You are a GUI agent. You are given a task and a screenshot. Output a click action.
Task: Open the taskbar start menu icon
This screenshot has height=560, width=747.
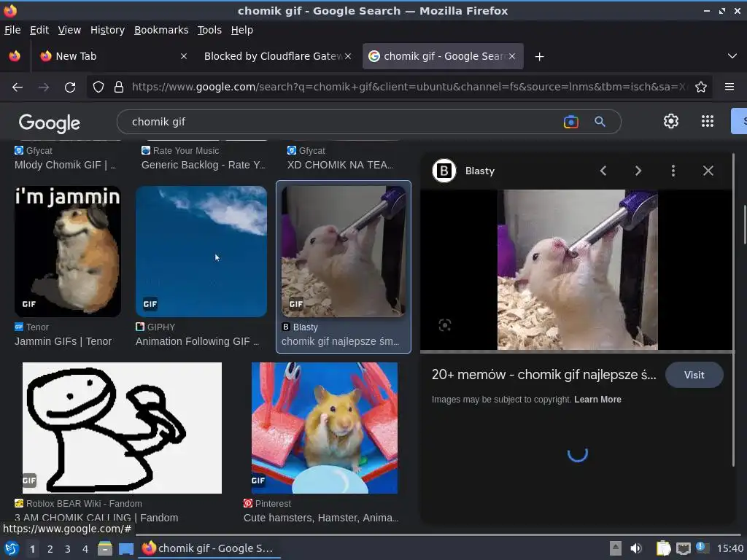(12, 549)
